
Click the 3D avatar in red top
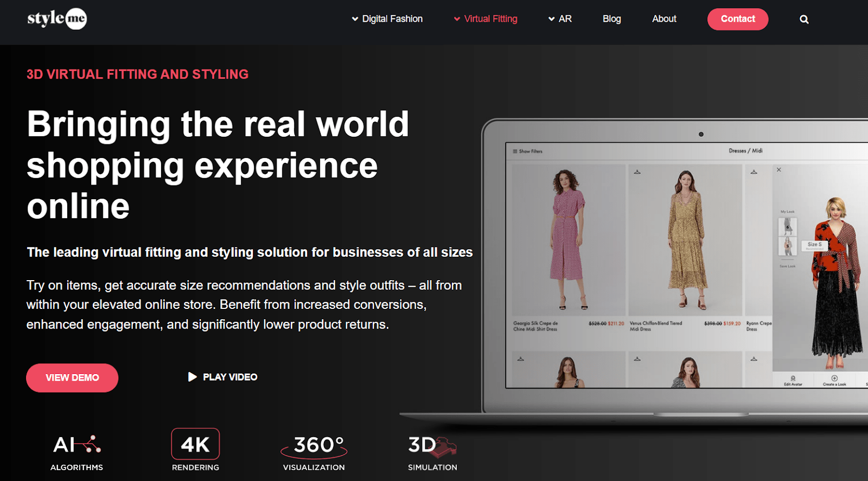click(x=837, y=282)
